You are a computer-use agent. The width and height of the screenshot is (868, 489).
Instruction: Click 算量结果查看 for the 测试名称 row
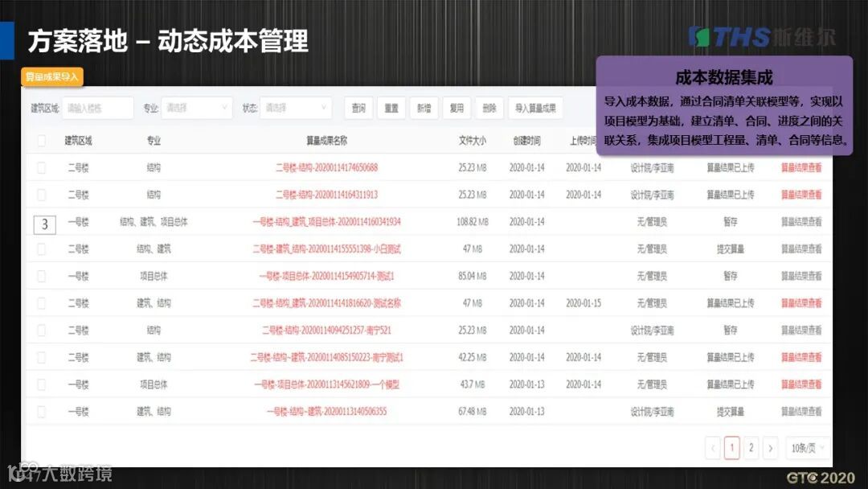coord(801,303)
